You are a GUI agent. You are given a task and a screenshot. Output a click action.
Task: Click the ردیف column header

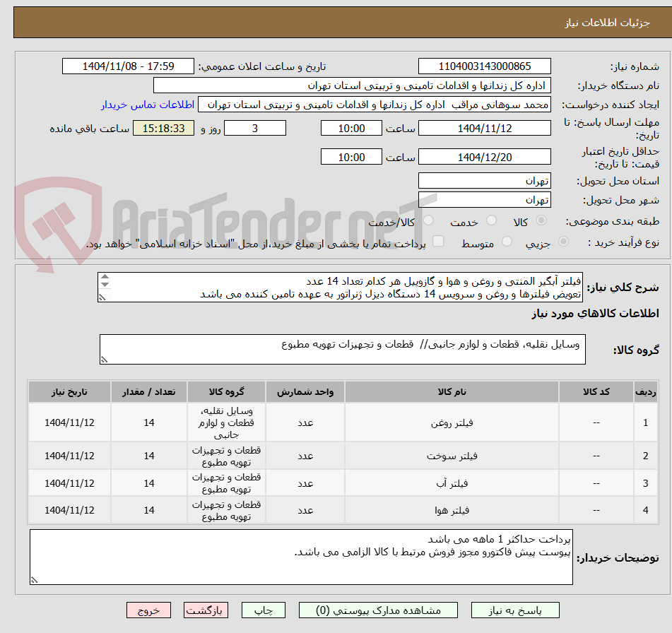tap(645, 391)
